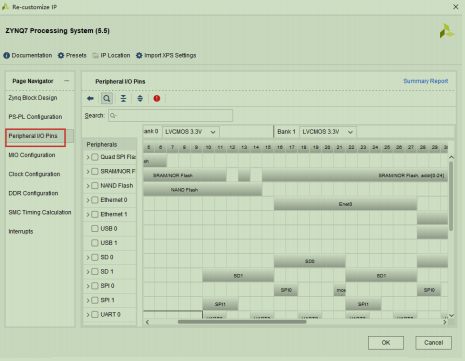Expand the SD 0 row

[88, 257]
